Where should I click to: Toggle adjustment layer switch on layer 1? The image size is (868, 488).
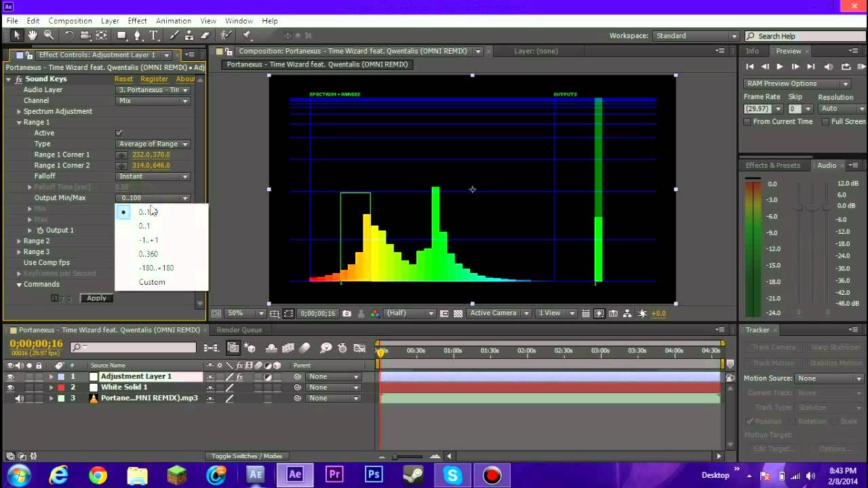pyautogui.click(x=268, y=376)
